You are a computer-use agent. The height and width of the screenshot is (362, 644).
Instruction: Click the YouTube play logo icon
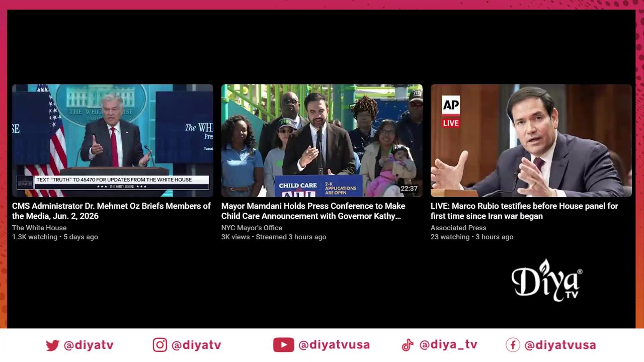tap(283, 345)
